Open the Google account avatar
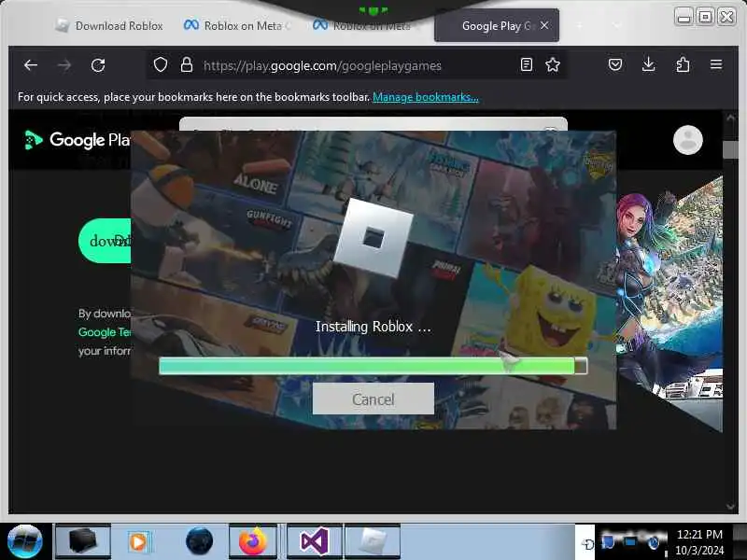Image resolution: width=747 pixels, height=560 pixels. (687, 140)
